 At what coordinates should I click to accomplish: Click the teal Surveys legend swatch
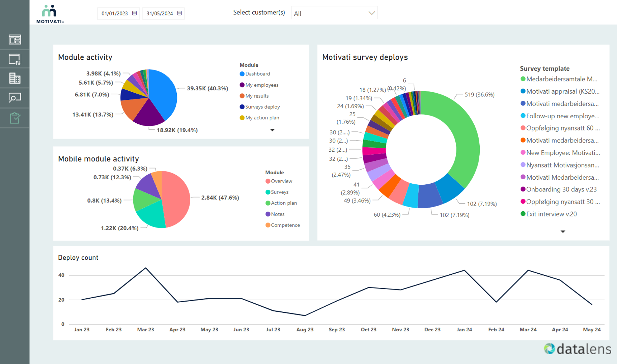tap(268, 192)
